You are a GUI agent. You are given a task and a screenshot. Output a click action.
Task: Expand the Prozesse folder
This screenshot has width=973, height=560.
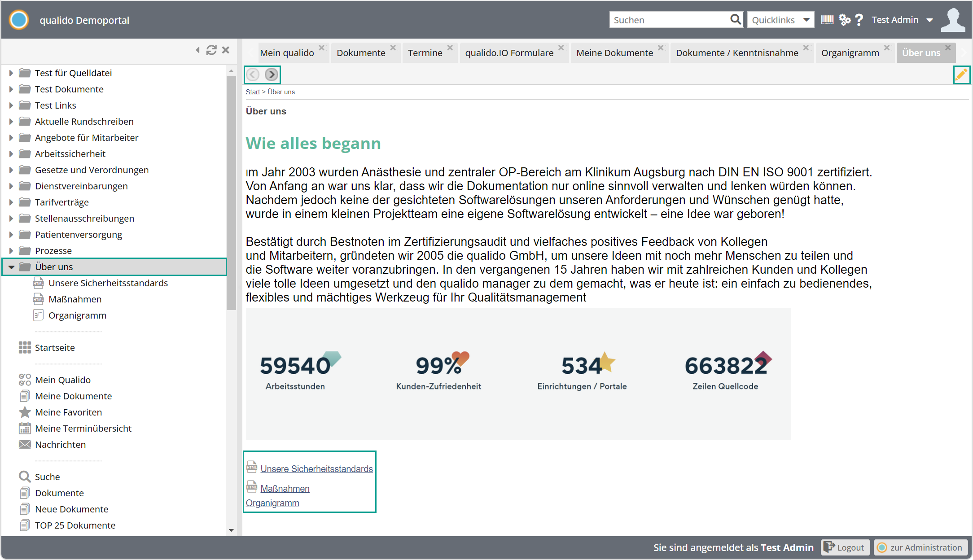pyautogui.click(x=11, y=251)
